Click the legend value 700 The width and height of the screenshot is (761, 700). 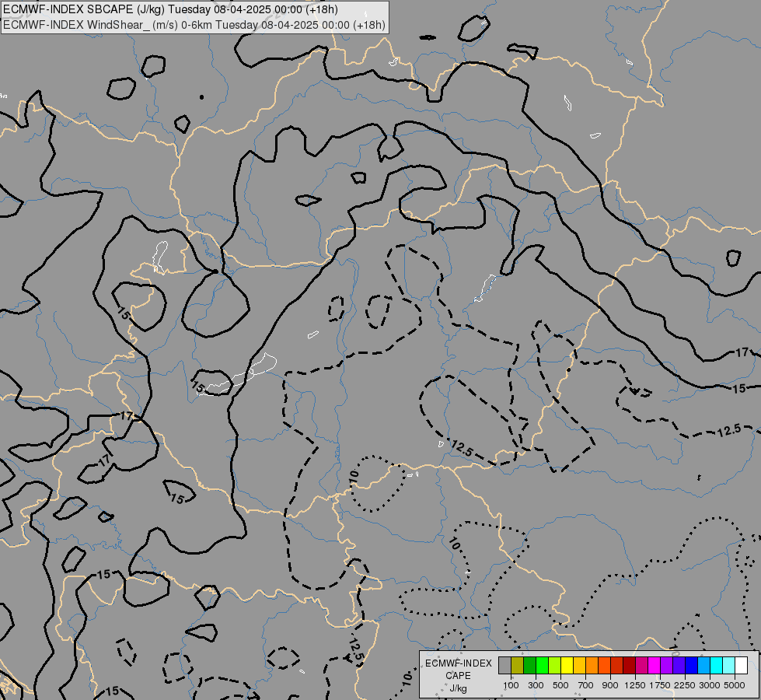tap(586, 685)
